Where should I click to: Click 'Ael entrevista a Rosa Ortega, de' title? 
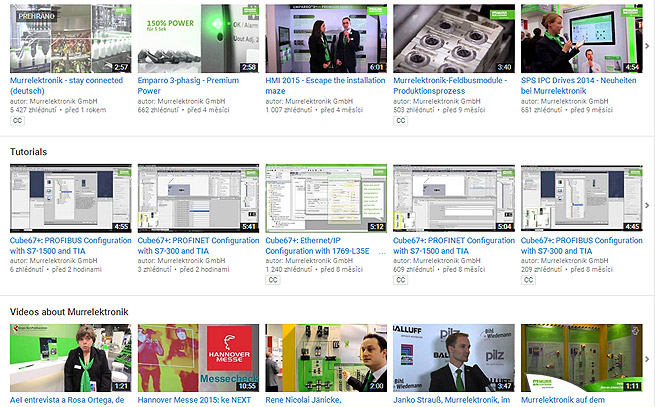tap(67, 400)
